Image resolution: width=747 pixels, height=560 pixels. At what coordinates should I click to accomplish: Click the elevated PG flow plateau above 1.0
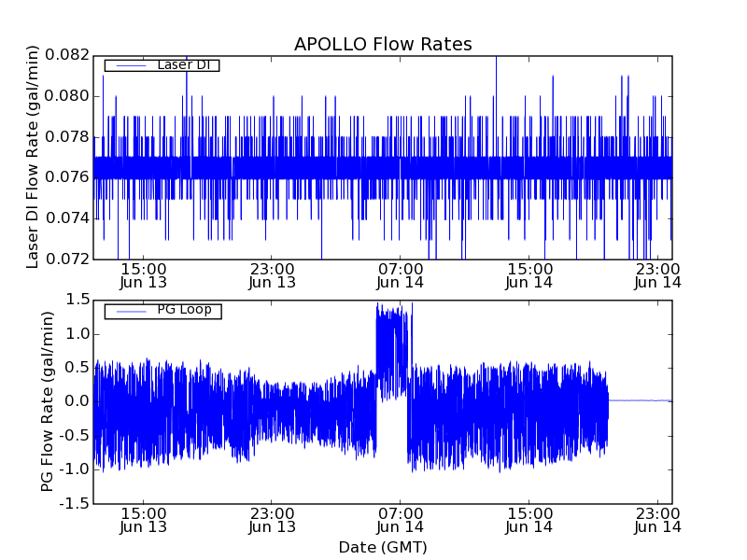coord(392,327)
